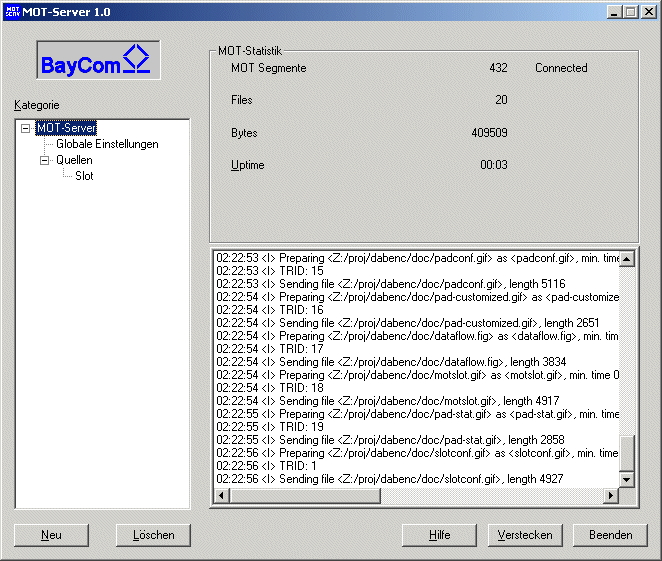Click the horizontal scrollbar thumb of the log
Viewport: 662px width, 561px height.
point(305,496)
